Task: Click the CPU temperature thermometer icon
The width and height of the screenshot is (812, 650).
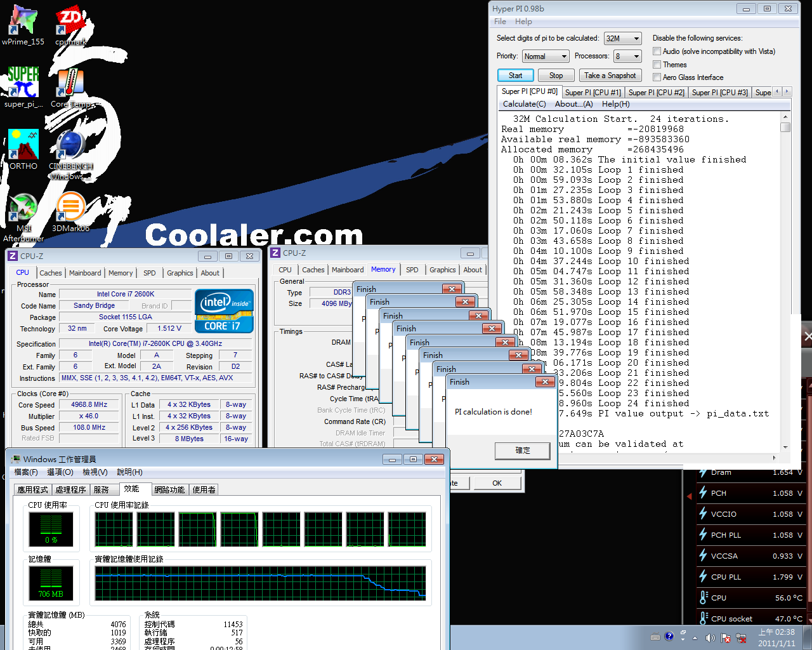Action: pyautogui.click(x=703, y=597)
